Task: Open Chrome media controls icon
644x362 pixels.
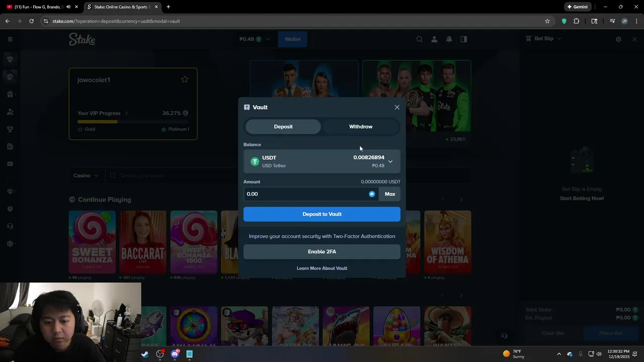Action: pyautogui.click(x=612, y=21)
